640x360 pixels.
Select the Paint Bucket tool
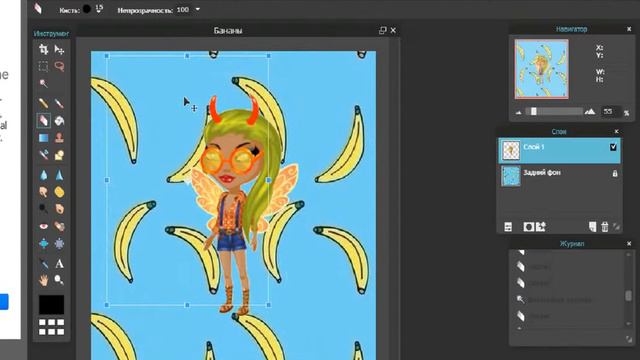[59, 121]
